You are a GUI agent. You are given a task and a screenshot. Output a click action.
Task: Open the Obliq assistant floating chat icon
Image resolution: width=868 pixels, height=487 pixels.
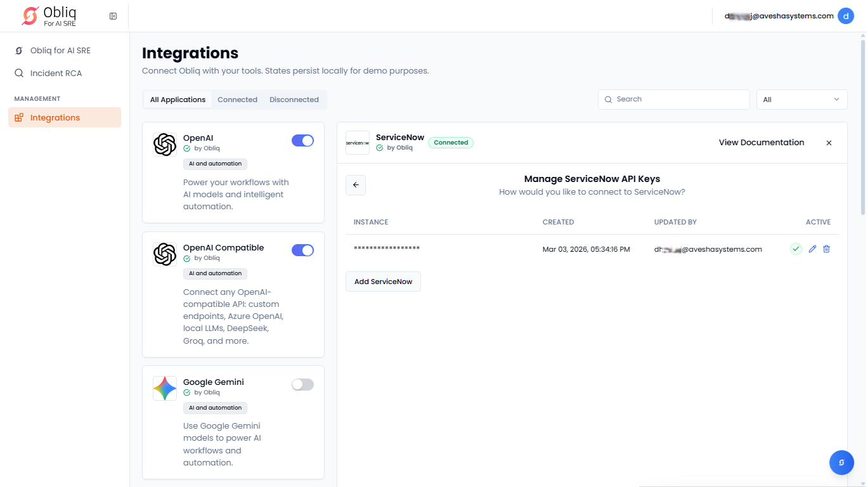click(x=841, y=462)
